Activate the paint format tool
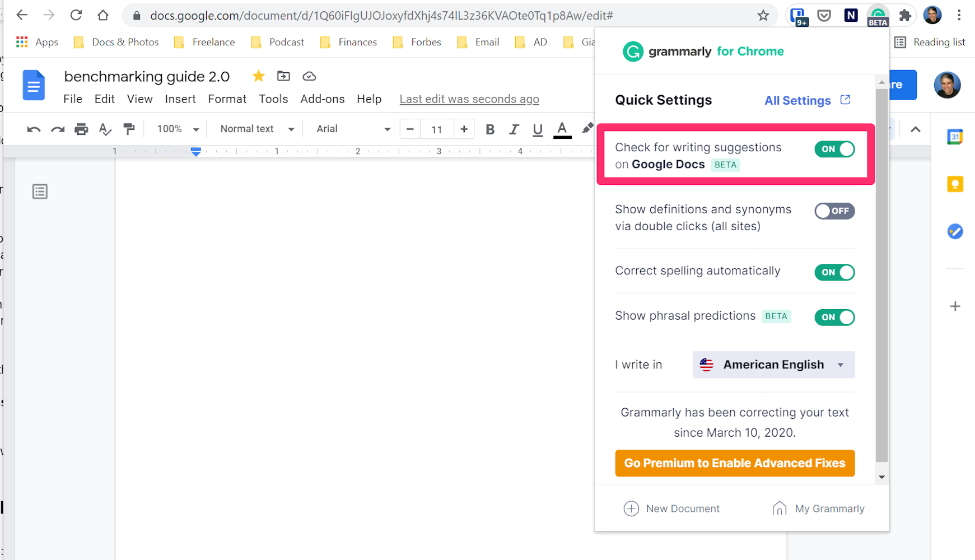The height and width of the screenshot is (560, 975). [x=129, y=129]
